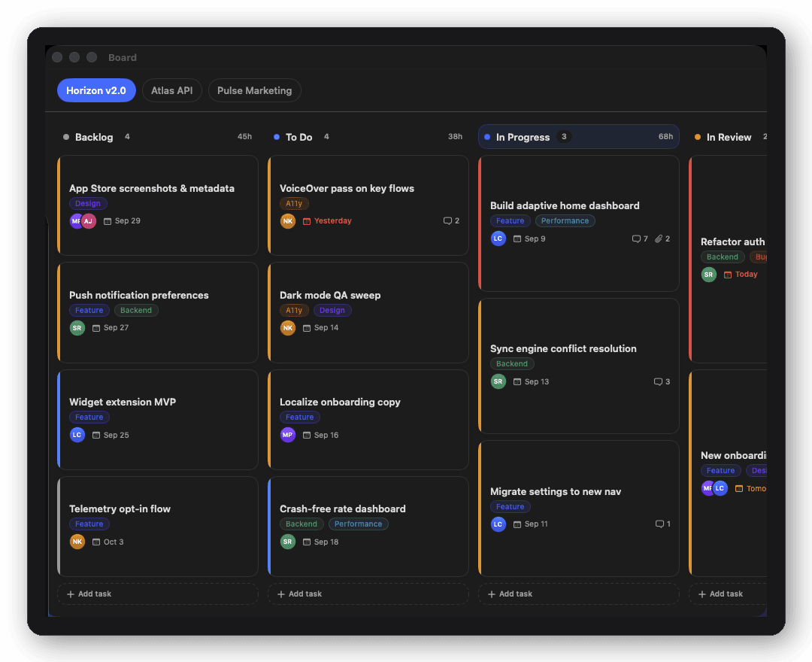This screenshot has height=662, width=812.
Task: Click MP avatar on Localize onboarding copy
Action: (288, 435)
